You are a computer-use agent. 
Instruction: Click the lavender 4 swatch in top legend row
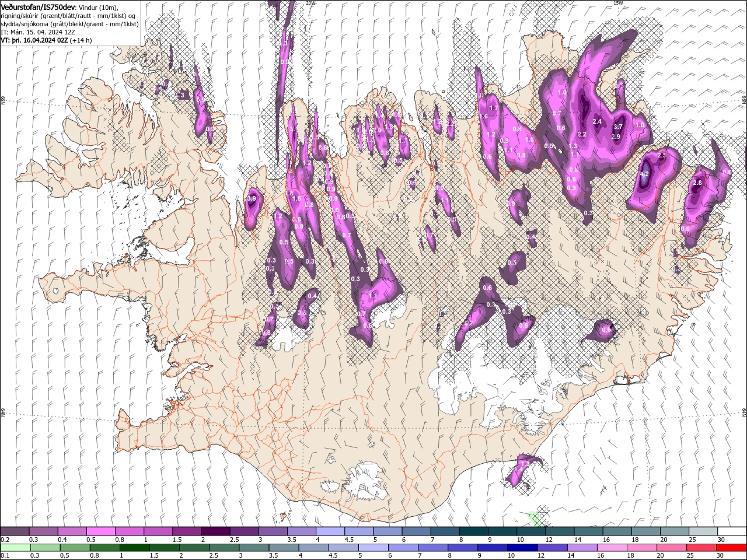coord(330,531)
